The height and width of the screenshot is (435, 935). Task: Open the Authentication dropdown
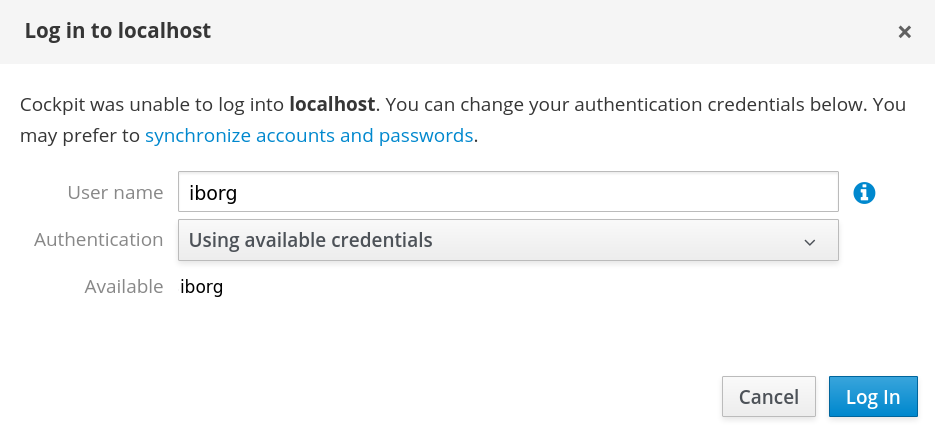(508, 240)
